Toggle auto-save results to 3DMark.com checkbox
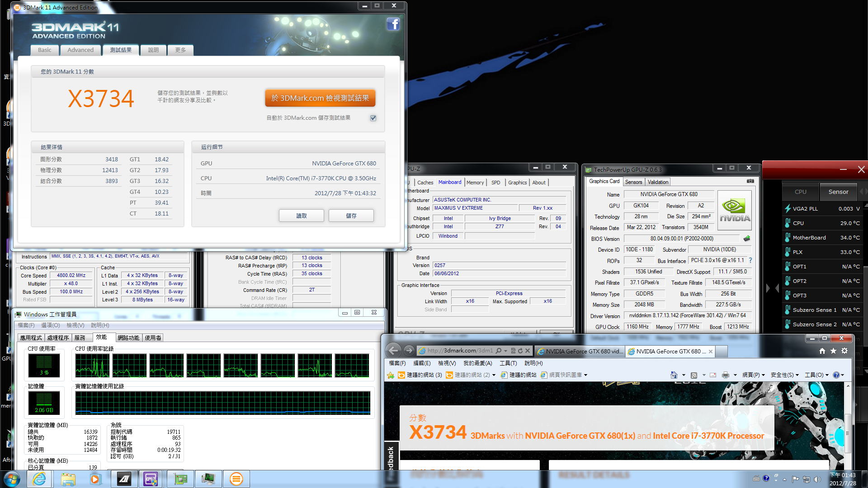 point(373,118)
